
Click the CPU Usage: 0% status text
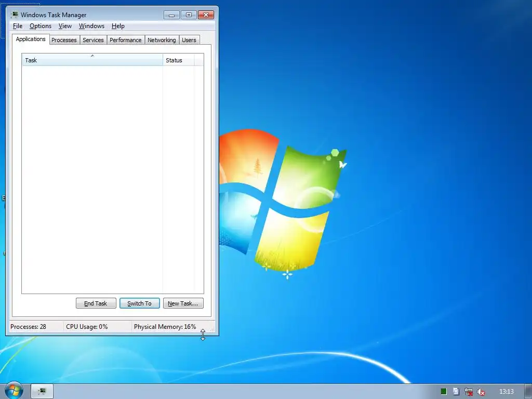pos(87,327)
